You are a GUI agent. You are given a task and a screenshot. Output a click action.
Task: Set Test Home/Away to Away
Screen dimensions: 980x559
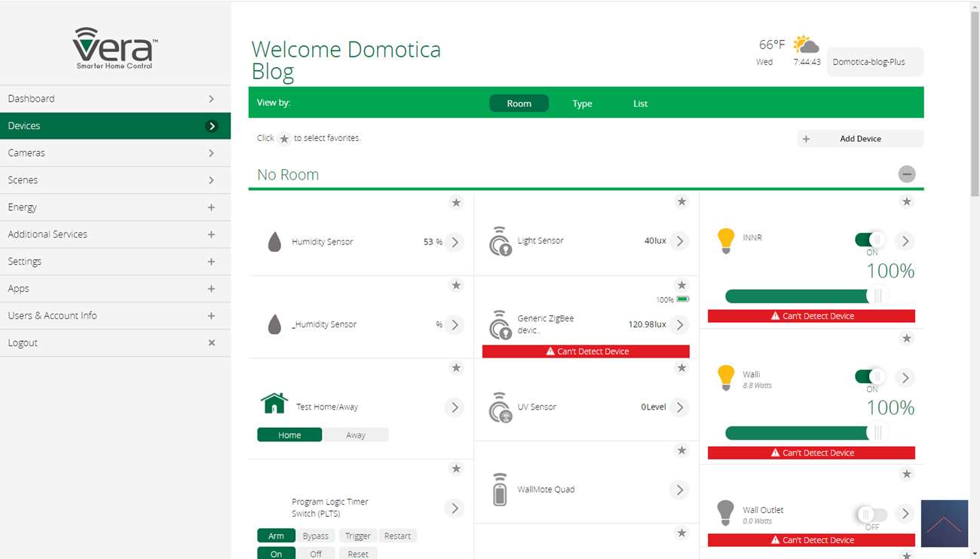[356, 435]
